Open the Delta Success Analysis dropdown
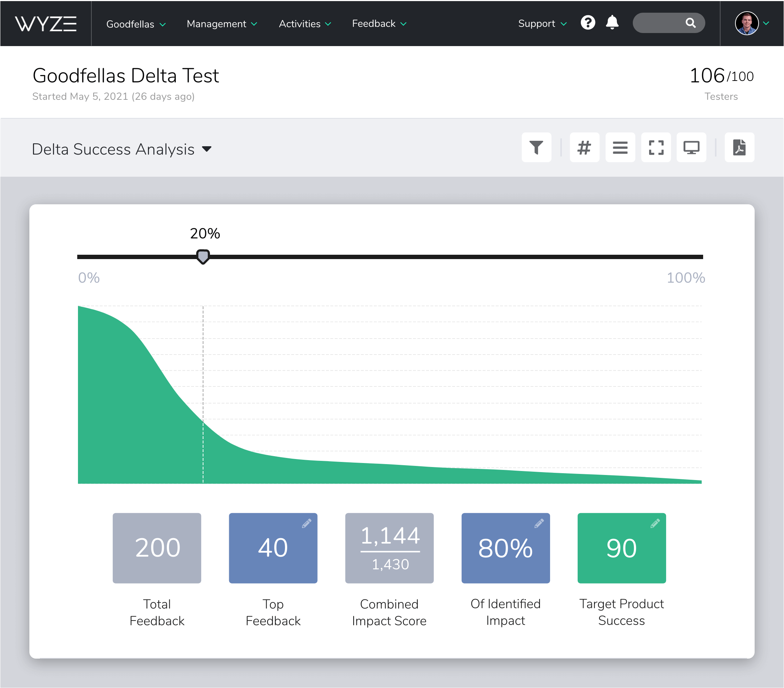Screen dimensions: 784x688 tap(121, 149)
